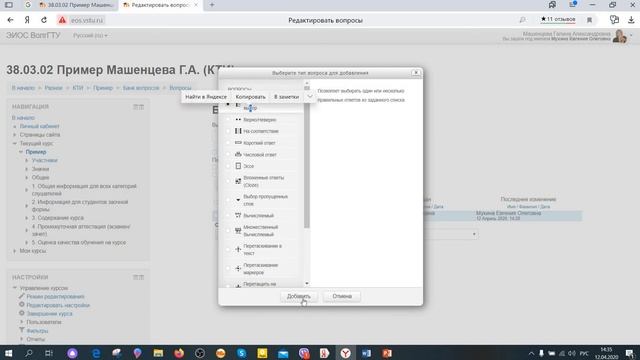Switch to Редактировать вопросы browser tab
Viewport: 640px width, 360px height.
pos(160,5)
